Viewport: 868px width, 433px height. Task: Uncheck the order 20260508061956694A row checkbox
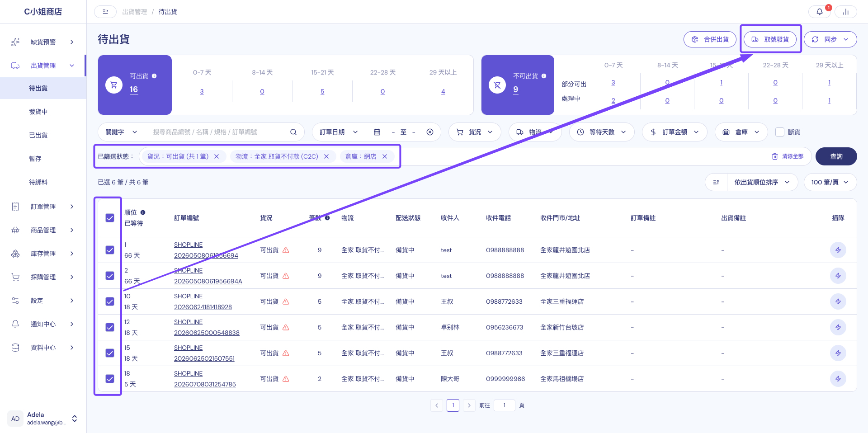point(110,276)
